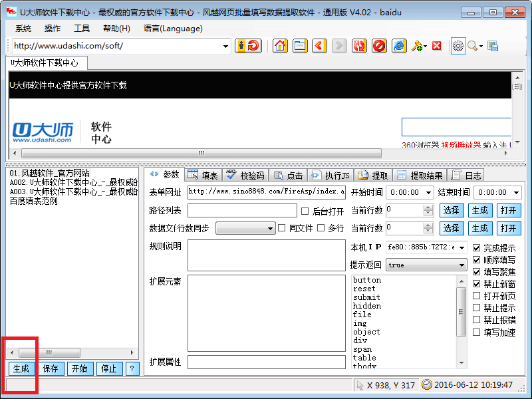Switch to the 点击 tab
Viewport: 532px width, 399px height.
point(288,176)
